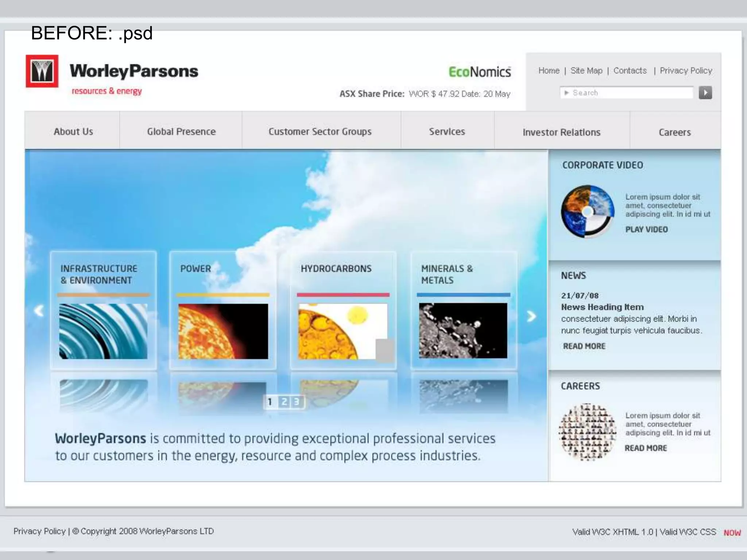
Task: Click the right carousel arrow
Action: (x=531, y=316)
